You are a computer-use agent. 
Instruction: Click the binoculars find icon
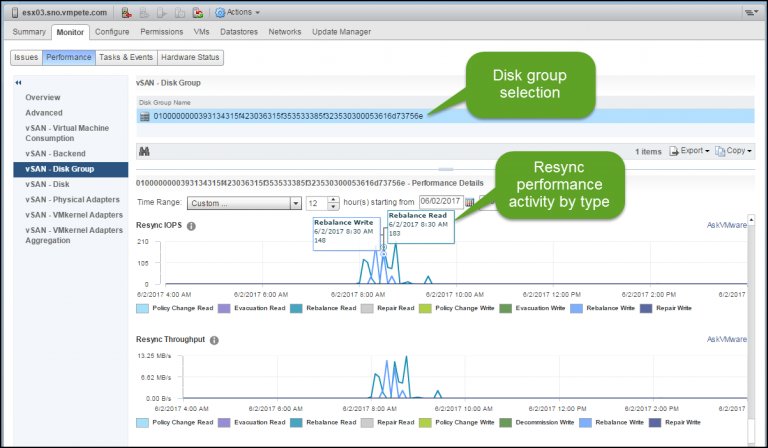pyautogui.click(x=144, y=152)
